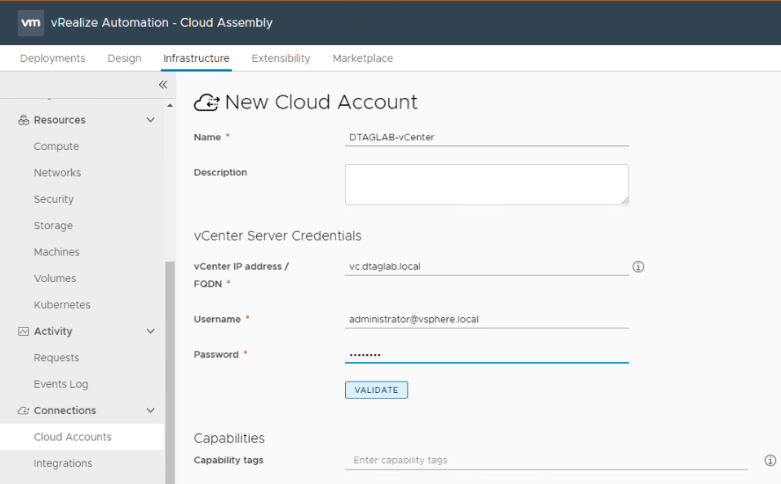Collapse the Resources section chevron
This screenshot has height=484, width=781.
point(151,120)
